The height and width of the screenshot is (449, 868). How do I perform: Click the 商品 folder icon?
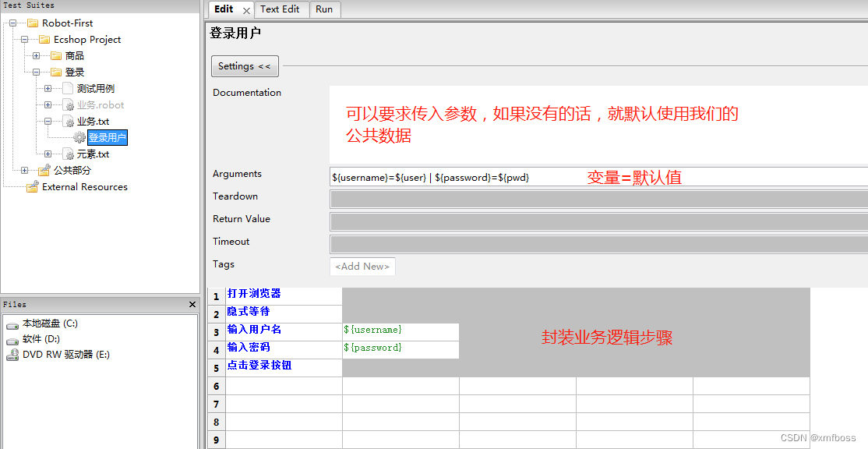tap(56, 56)
